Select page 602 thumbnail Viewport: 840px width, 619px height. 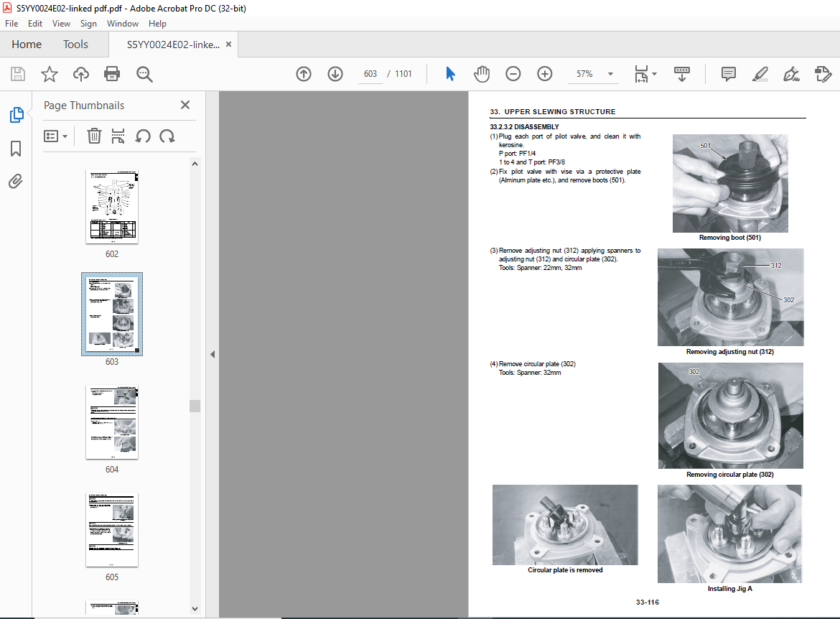pyautogui.click(x=112, y=207)
